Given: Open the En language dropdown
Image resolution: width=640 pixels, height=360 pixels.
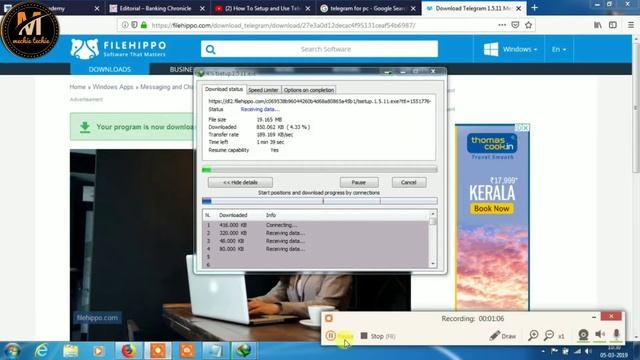Looking at the screenshot, I should 559,49.
